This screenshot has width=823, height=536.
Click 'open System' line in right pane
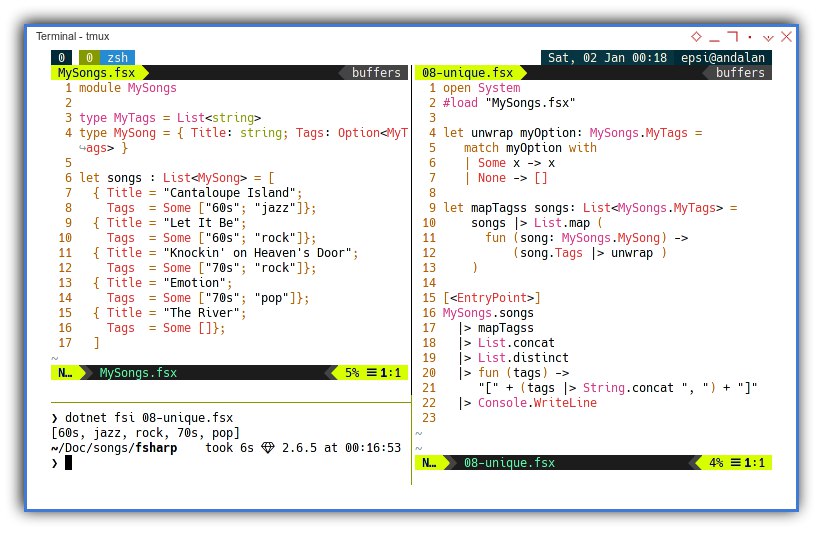[x=481, y=88]
